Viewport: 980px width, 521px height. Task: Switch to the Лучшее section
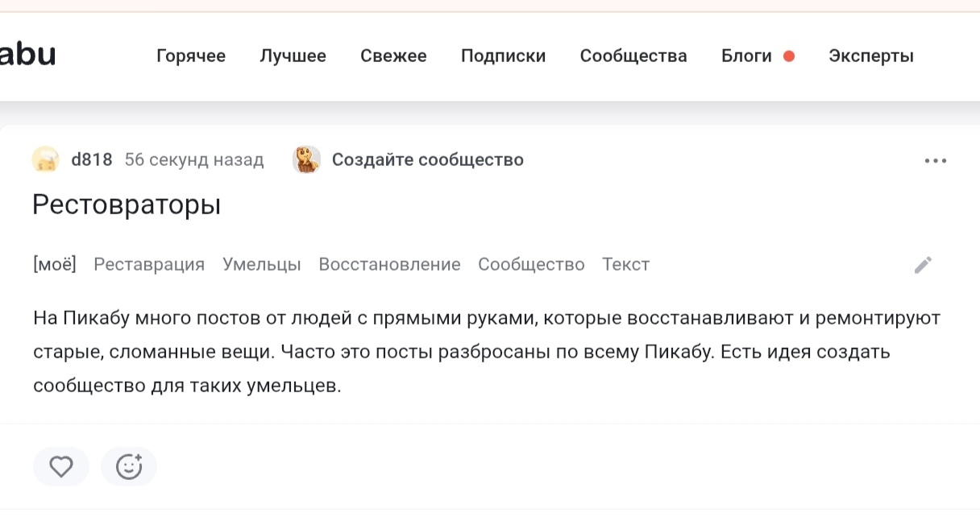point(293,56)
